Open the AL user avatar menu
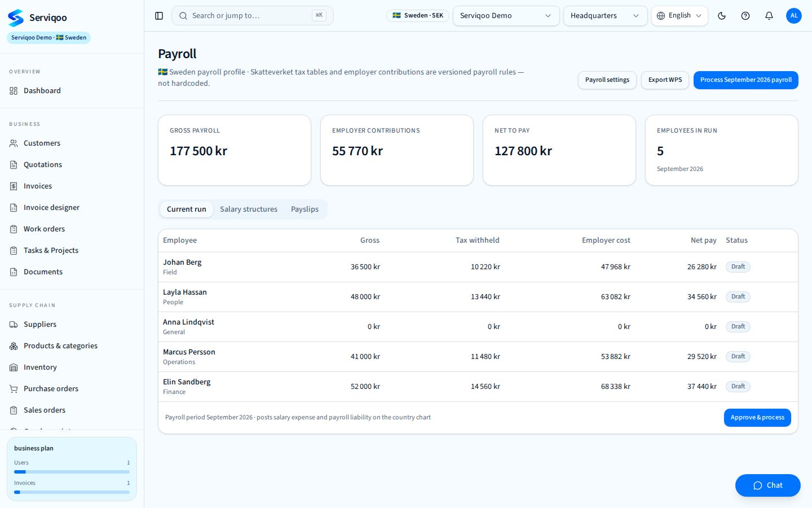The height and width of the screenshot is (508, 812). [794, 16]
